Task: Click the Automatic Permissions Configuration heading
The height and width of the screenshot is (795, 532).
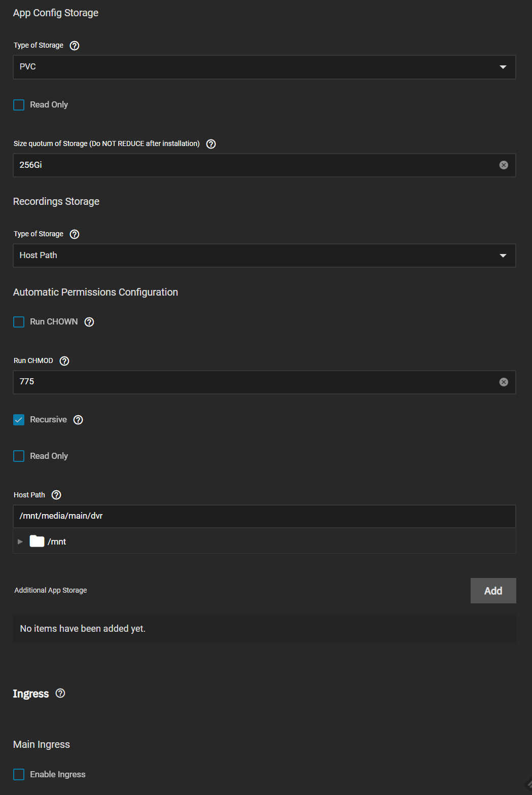Action: 95,292
